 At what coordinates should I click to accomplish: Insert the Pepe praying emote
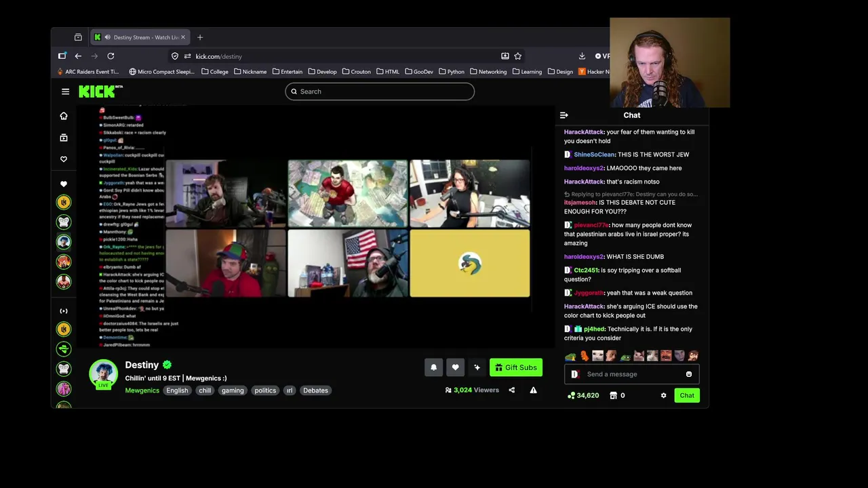pyautogui.click(x=570, y=356)
